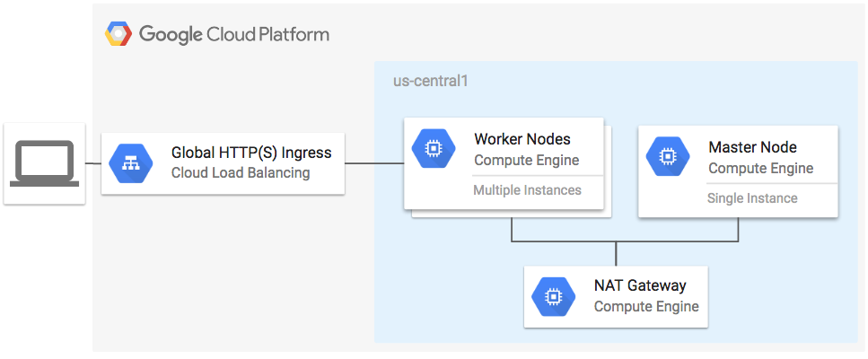Click the Worker Nodes title
This screenshot has width=868, height=359.
tap(522, 138)
